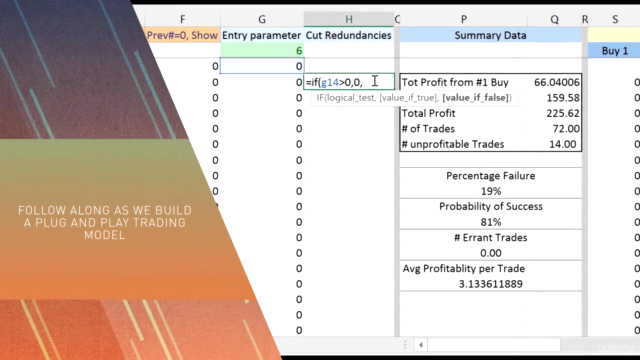This screenshot has width=640, height=360.
Task: Select 'Avg Profitablity per Trade' cell
Action: pyautogui.click(x=491, y=269)
